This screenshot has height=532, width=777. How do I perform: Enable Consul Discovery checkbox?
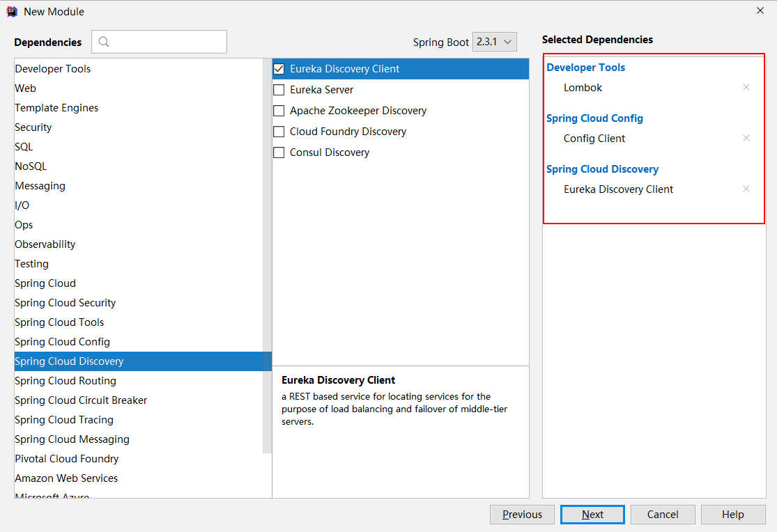tap(279, 152)
